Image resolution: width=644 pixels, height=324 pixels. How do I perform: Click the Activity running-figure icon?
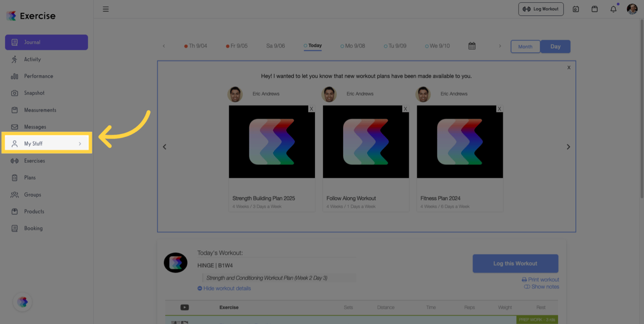15,59
